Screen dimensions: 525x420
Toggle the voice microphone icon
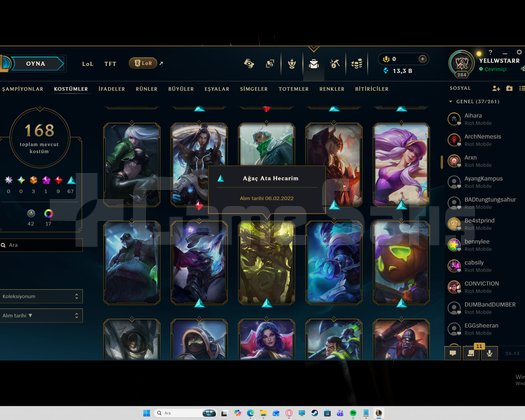490,353
